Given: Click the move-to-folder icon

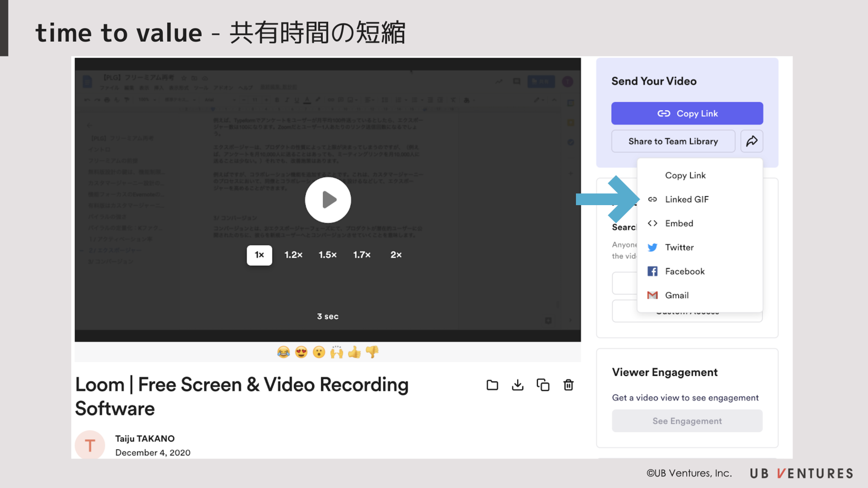Looking at the screenshot, I should pos(492,385).
